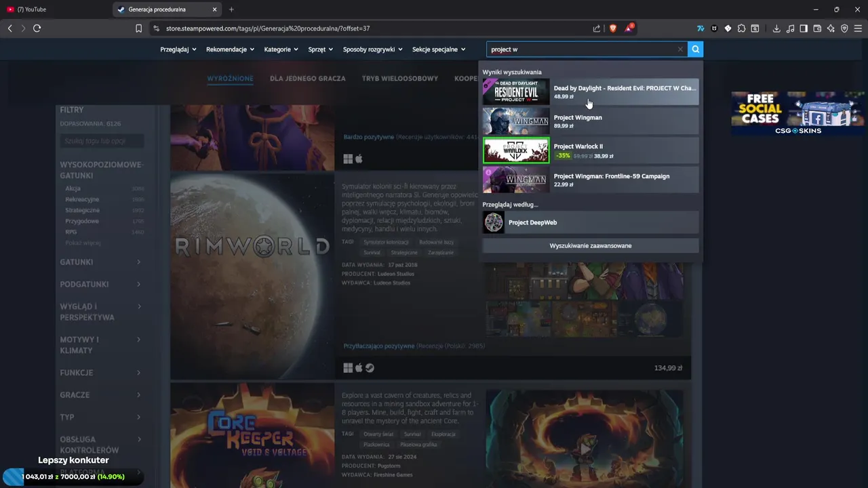868x488 pixels.
Task: Toggle the browser sidebar panel icon
Action: 804,28
